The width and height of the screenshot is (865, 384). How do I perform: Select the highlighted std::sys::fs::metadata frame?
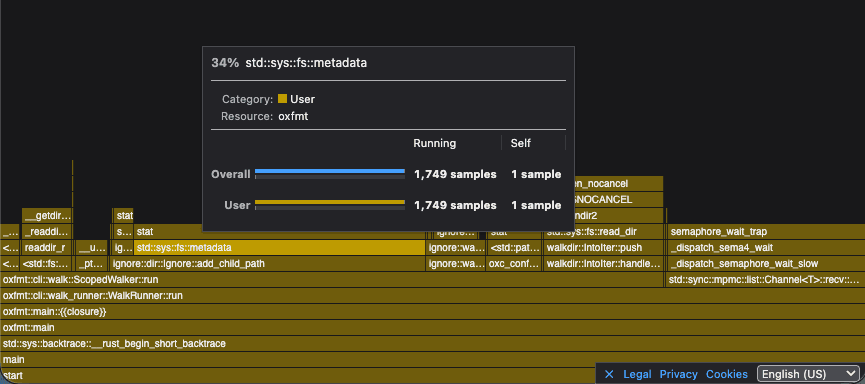point(280,248)
